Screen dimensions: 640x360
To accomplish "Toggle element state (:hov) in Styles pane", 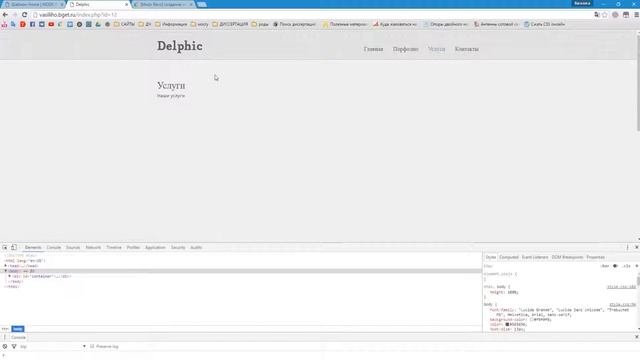I will point(605,266).
